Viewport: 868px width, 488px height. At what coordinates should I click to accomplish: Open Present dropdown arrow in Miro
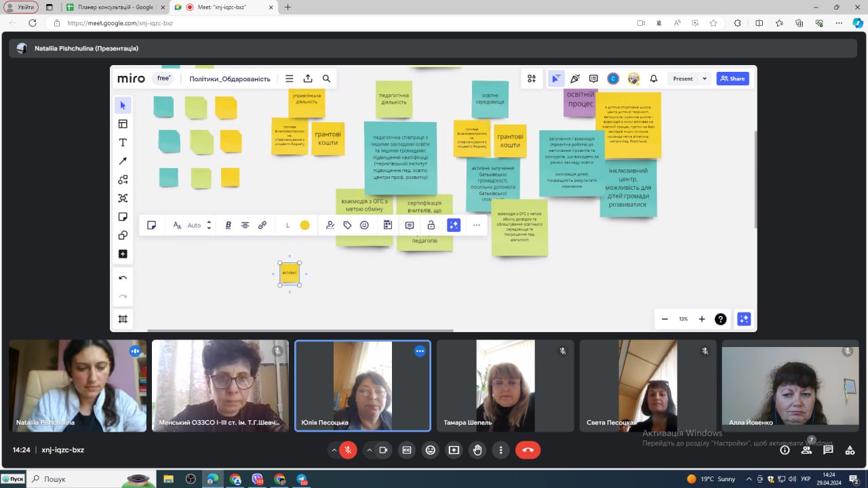pyautogui.click(x=705, y=79)
